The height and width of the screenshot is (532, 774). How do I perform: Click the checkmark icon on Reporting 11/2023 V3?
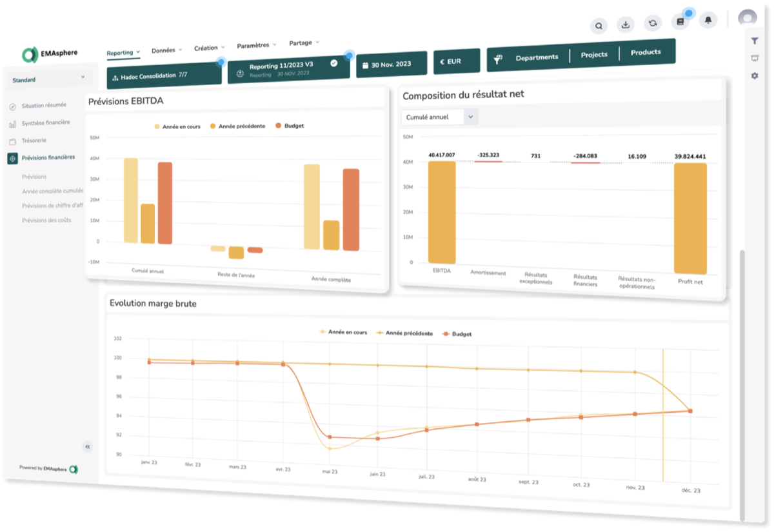(x=334, y=63)
